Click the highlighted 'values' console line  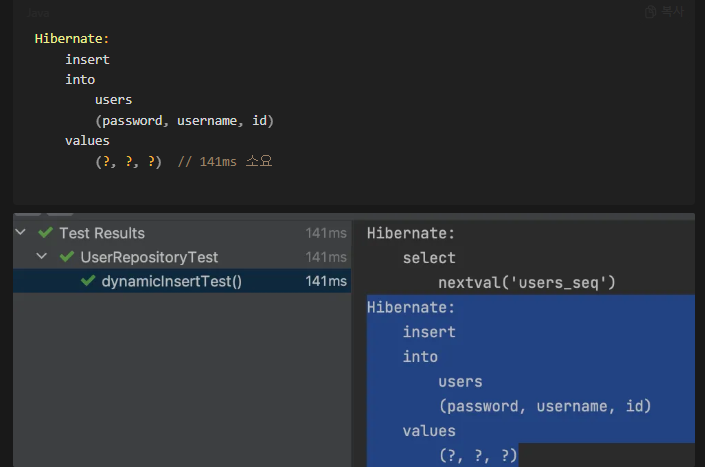tap(429, 431)
